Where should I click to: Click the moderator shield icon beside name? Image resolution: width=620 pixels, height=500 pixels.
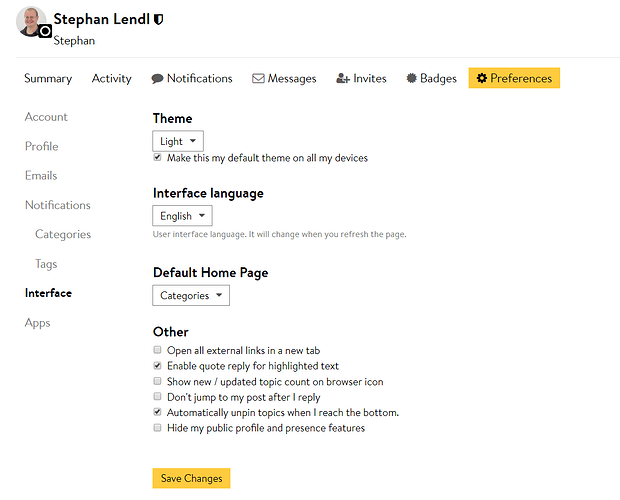click(x=158, y=19)
